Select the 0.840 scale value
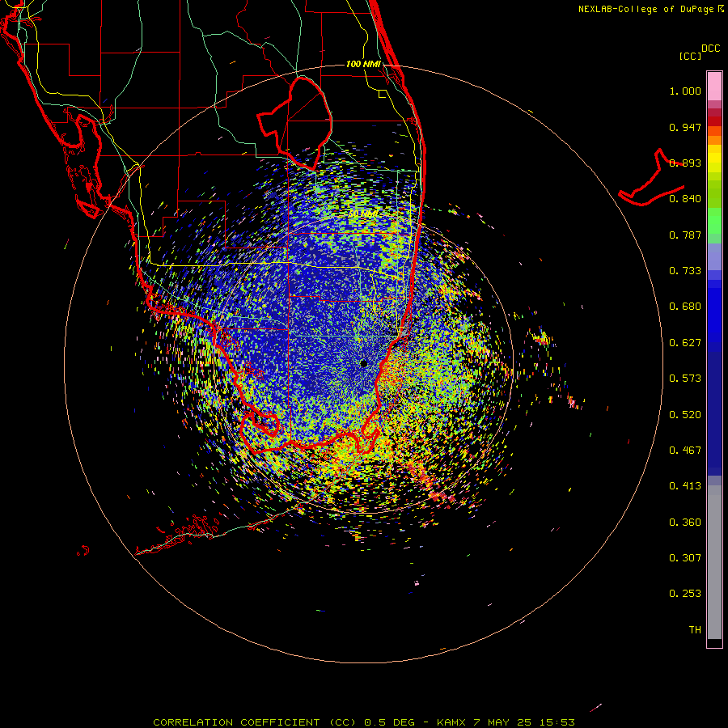The height and width of the screenshot is (728, 728). coord(685,199)
